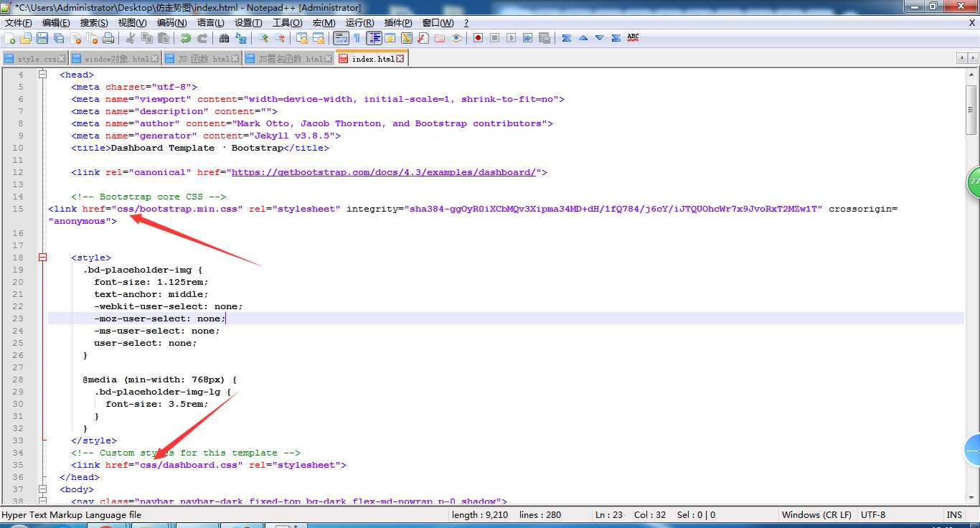Click the getbootstrap.com canonical URL link
The width and height of the screenshot is (980, 528).
[384, 172]
